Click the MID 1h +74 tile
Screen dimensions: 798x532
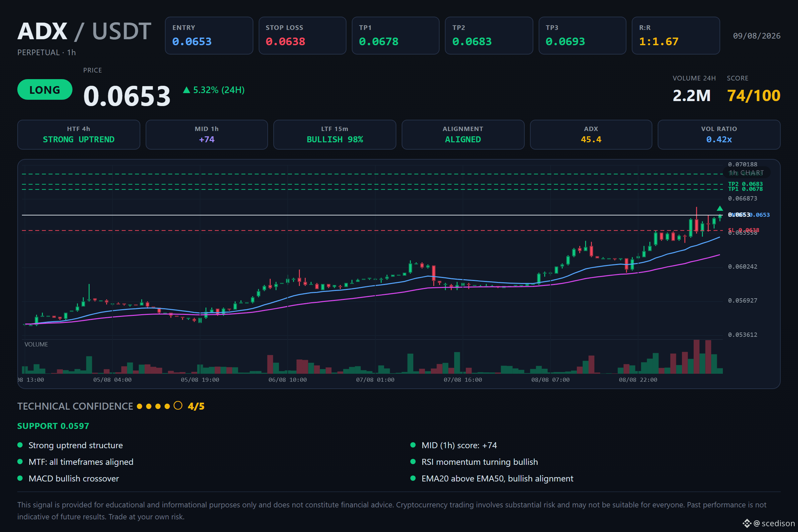(x=206, y=135)
